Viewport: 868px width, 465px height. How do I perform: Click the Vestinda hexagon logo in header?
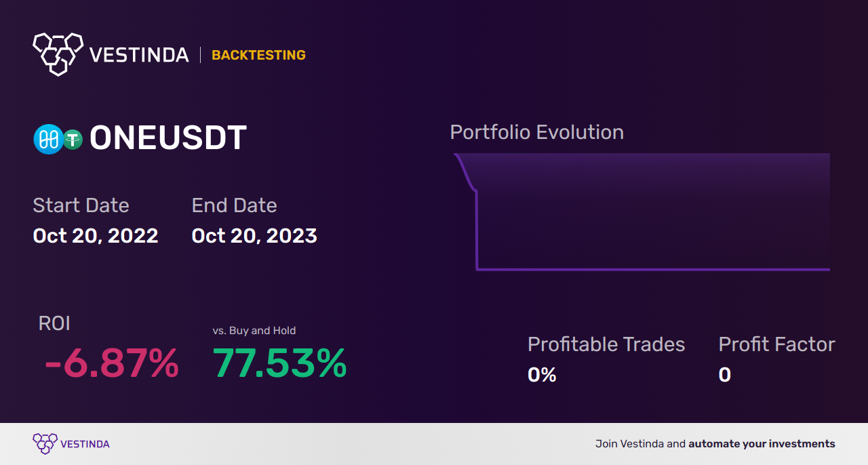[x=58, y=53]
